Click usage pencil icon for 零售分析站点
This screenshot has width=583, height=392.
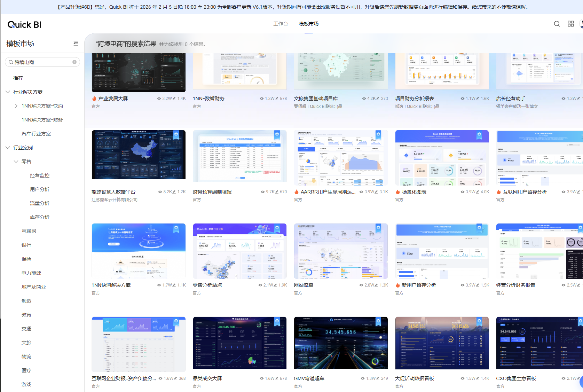click(x=275, y=285)
